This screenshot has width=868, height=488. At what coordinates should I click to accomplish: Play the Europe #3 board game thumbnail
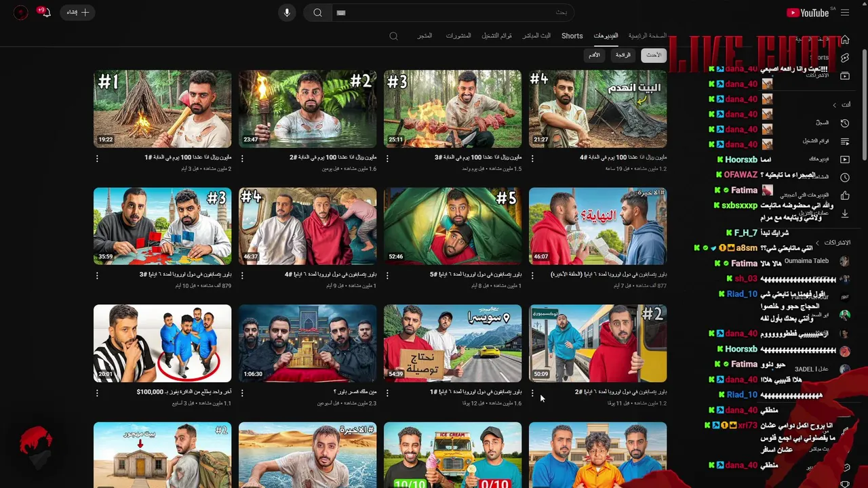(x=163, y=226)
